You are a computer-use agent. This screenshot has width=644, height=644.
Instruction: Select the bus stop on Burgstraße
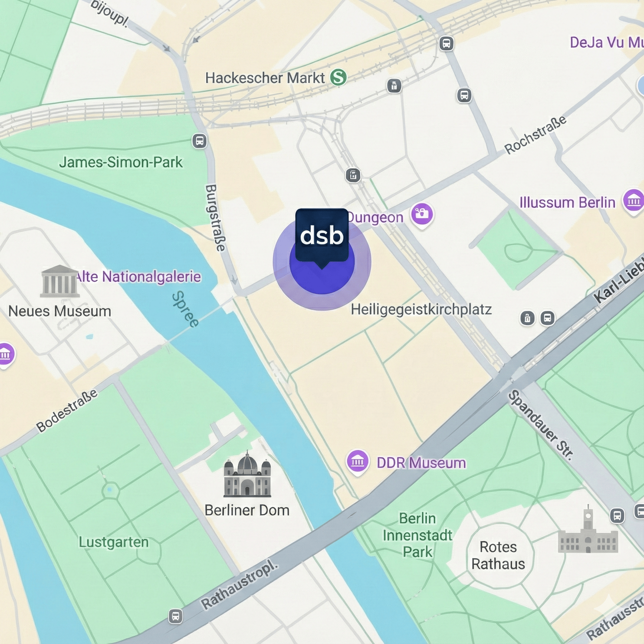pos(199,141)
